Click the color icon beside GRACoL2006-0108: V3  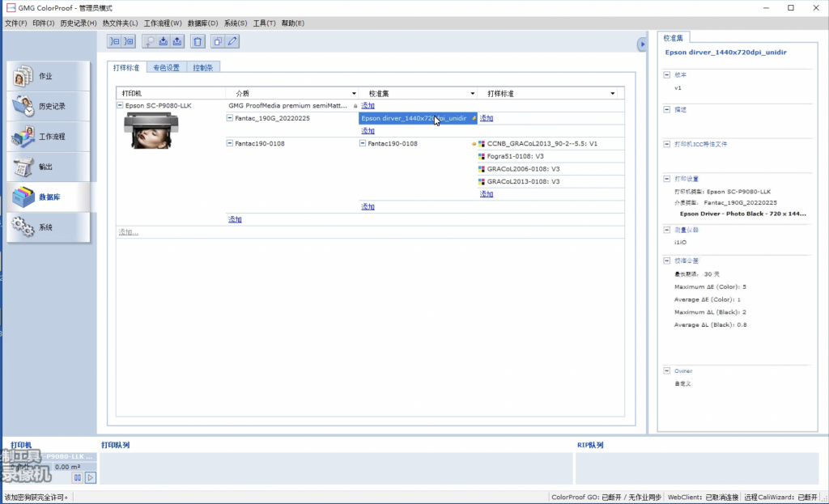tap(481, 169)
